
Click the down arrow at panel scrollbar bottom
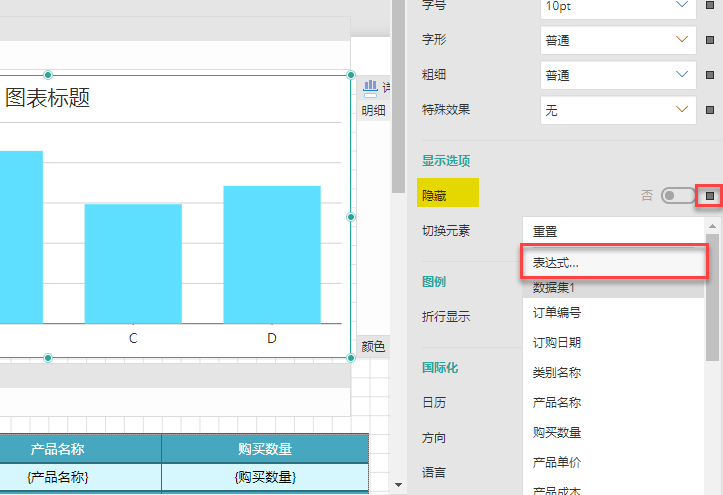pyautogui.click(x=400, y=485)
